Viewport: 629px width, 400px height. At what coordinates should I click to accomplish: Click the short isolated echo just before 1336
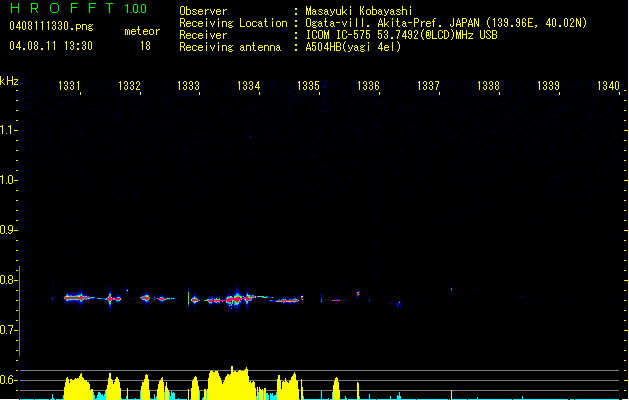click(358, 294)
